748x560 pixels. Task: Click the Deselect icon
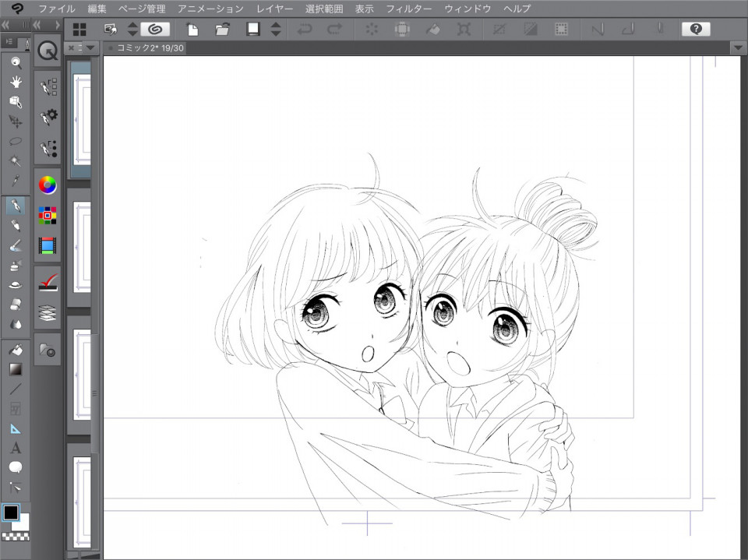499,30
